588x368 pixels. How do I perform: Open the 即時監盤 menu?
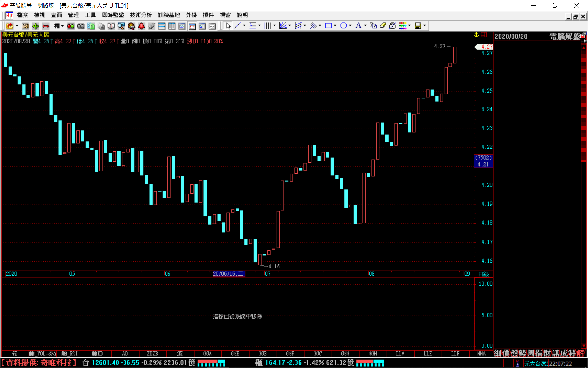pos(113,15)
